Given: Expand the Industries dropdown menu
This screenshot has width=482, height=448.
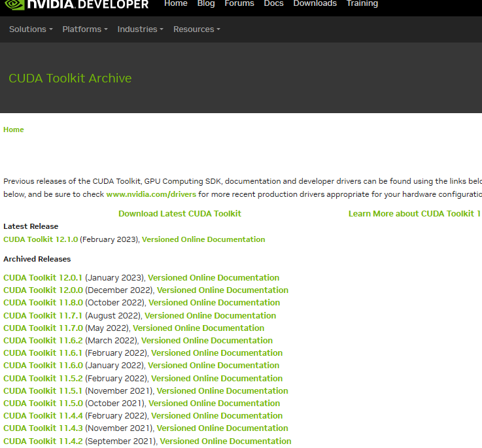Looking at the screenshot, I should (x=140, y=29).
